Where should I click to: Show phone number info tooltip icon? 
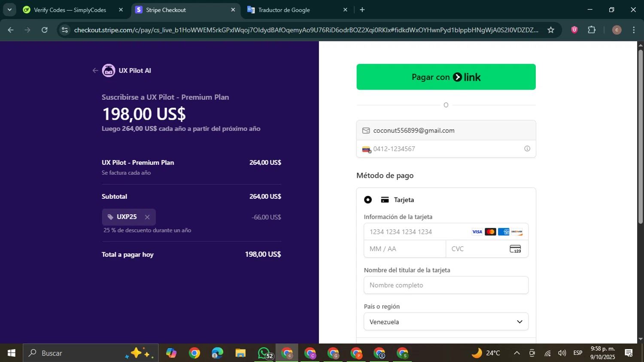click(x=527, y=149)
